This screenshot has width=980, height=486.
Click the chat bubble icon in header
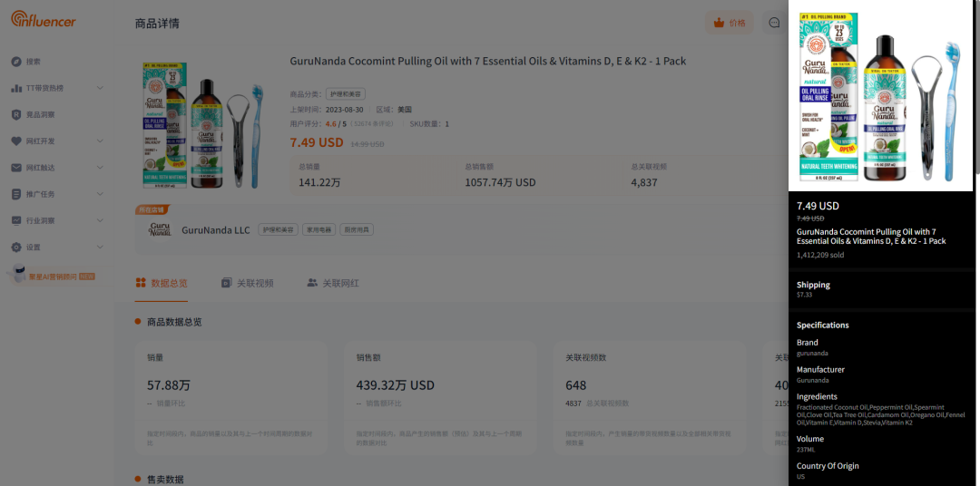tap(774, 23)
